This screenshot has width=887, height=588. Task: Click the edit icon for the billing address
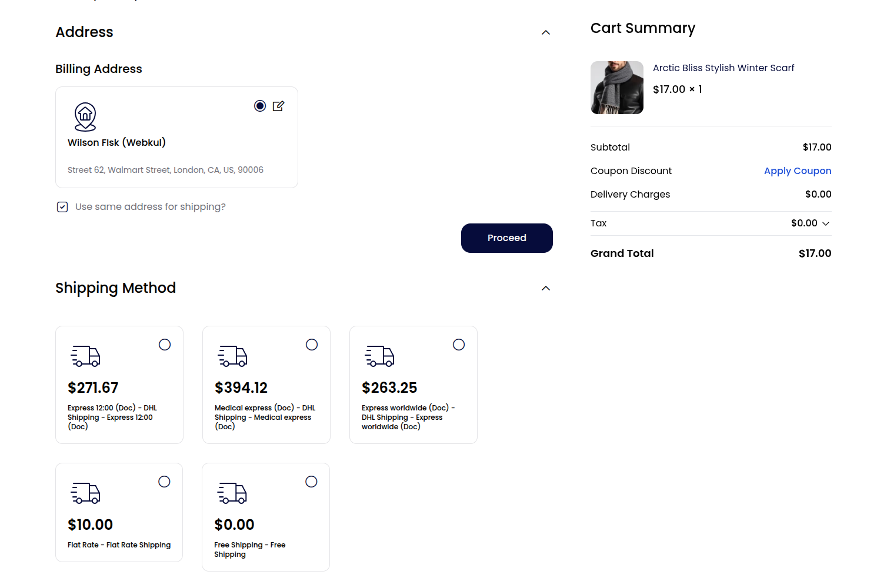click(x=279, y=106)
